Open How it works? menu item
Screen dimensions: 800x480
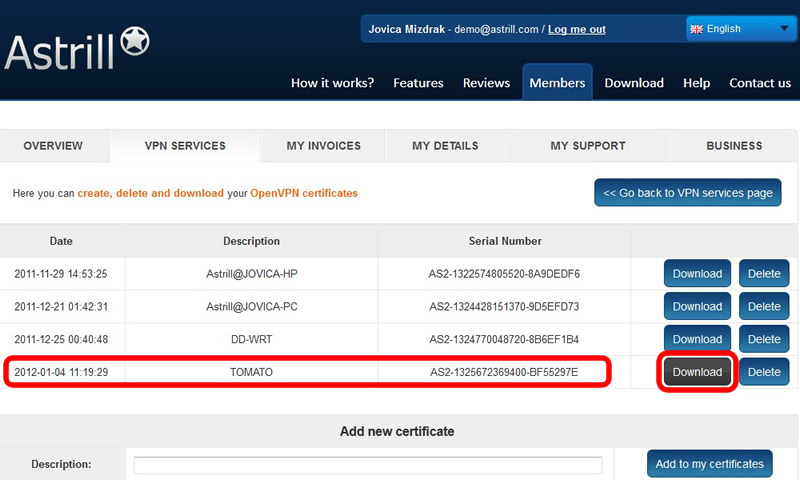click(x=332, y=83)
